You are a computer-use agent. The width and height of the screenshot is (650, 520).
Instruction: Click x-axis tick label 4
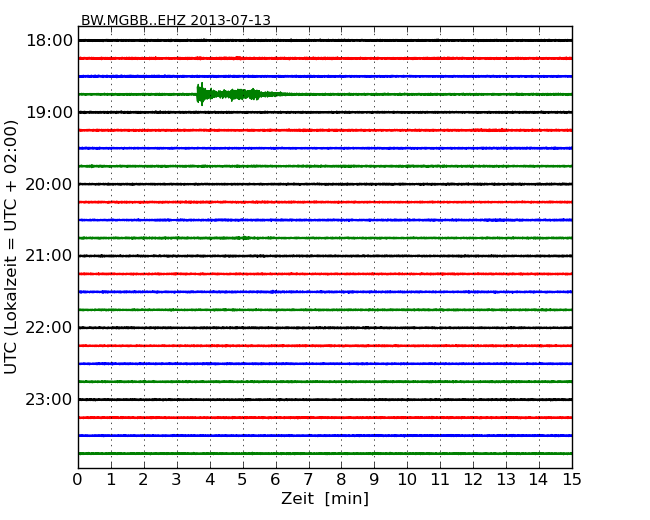pos(210,480)
